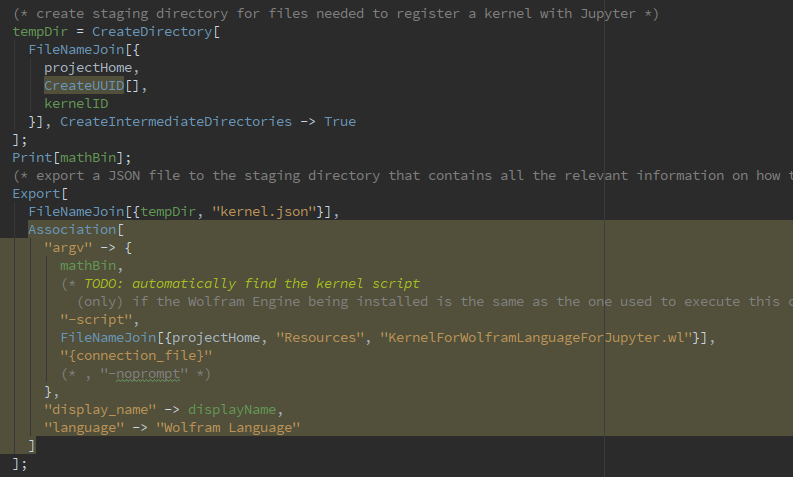Click the displayName variable value

coord(235,410)
